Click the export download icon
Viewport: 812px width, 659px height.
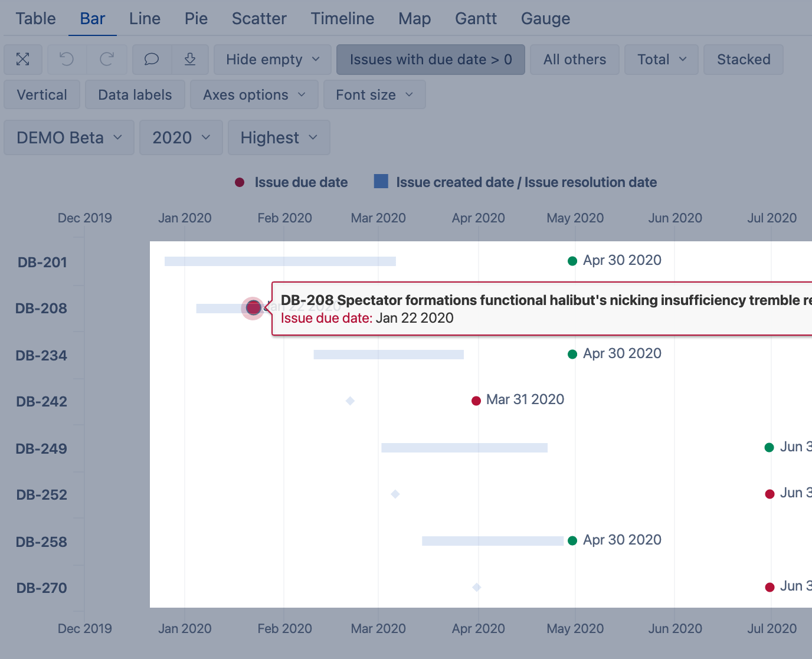point(190,60)
